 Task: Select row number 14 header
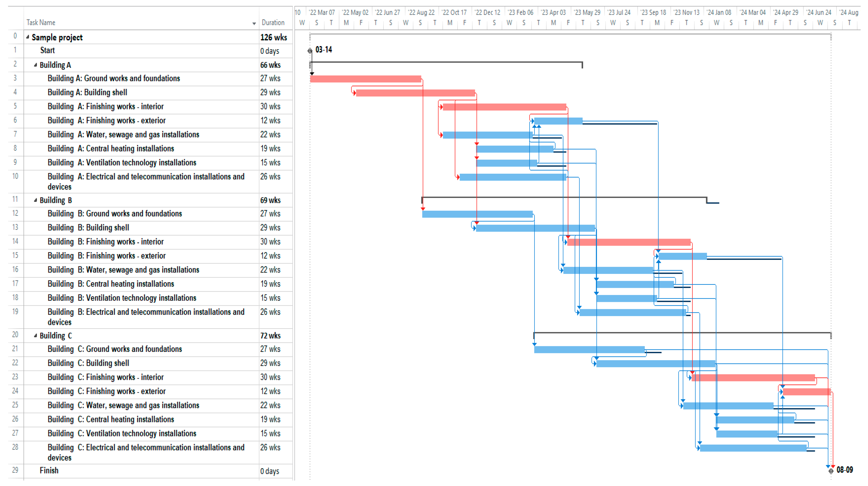coord(15,241)
